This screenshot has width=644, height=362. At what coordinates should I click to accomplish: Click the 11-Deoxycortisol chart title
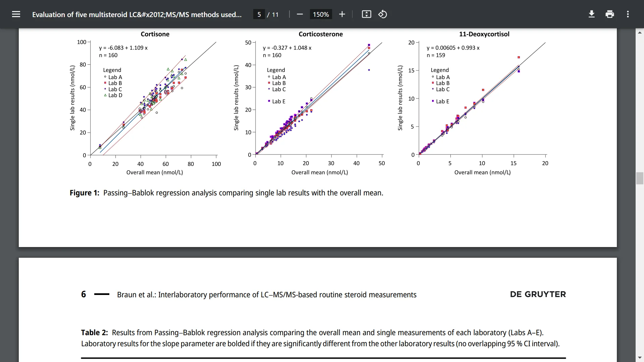click(484, 34)
